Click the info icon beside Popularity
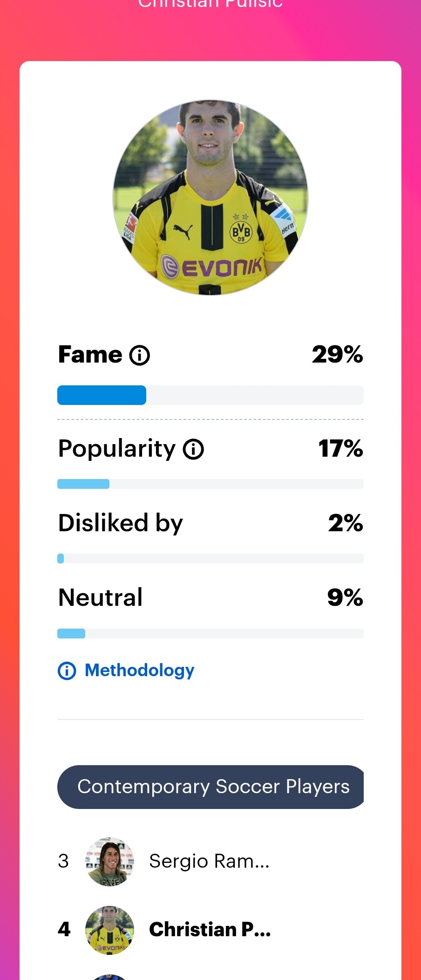 [193, 449]
